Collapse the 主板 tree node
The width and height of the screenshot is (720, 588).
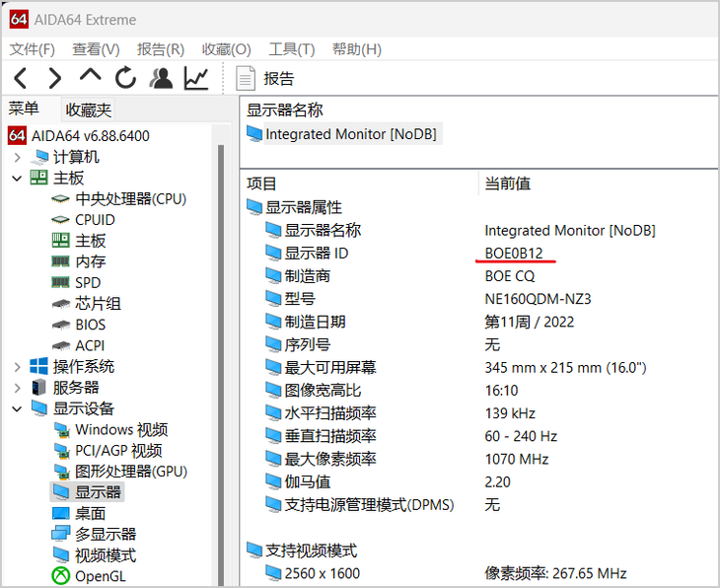coord(17,179)
